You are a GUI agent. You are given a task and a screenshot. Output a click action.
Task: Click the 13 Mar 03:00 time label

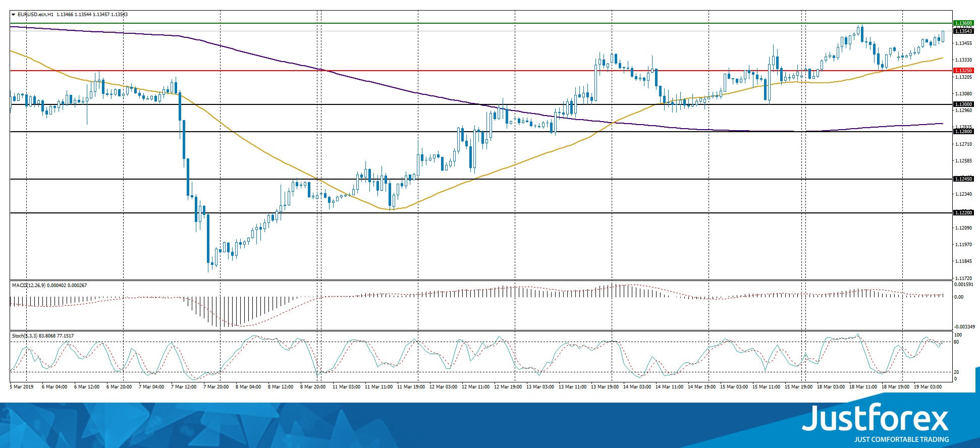point(540,387)
